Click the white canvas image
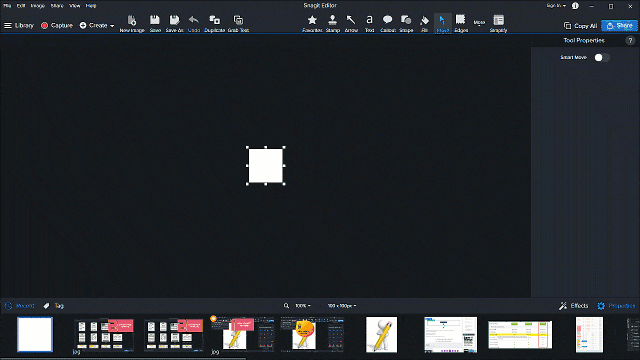 click(266, 166)
